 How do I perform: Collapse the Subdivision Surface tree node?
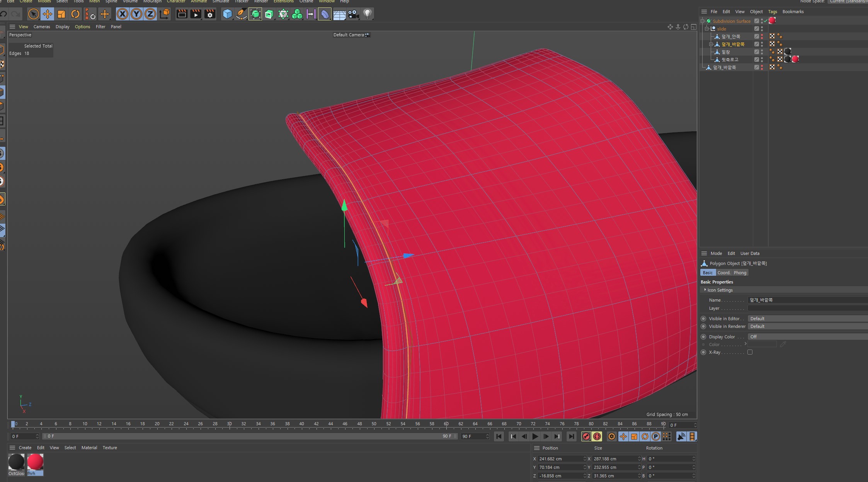click(x=703, y=21)
